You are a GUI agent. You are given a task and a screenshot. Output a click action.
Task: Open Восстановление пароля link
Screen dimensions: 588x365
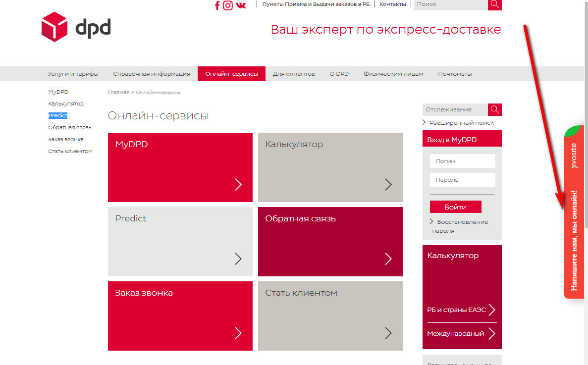459,226
